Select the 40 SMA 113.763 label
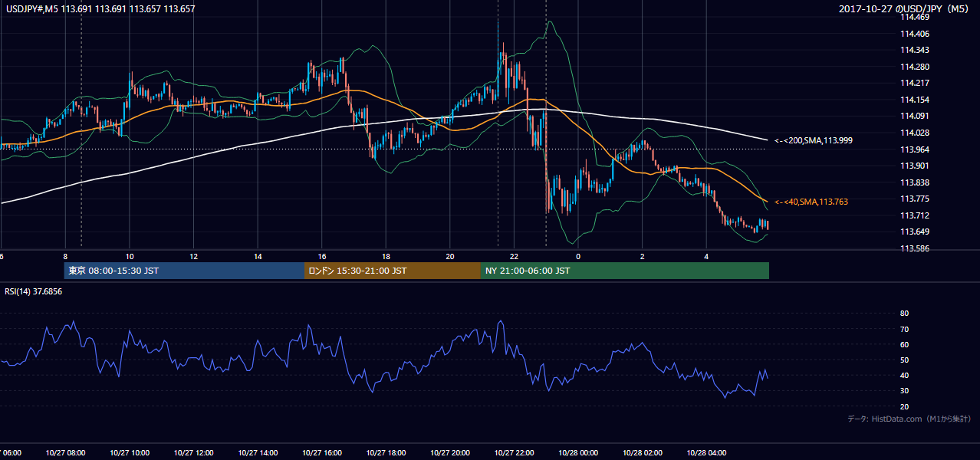This screenshot has width=980, height=460. coord(811,202)
